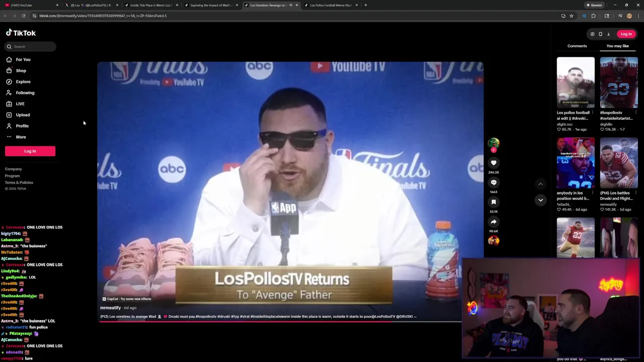
Task: Go back with the browser back arrow
Action: [6, 16]
